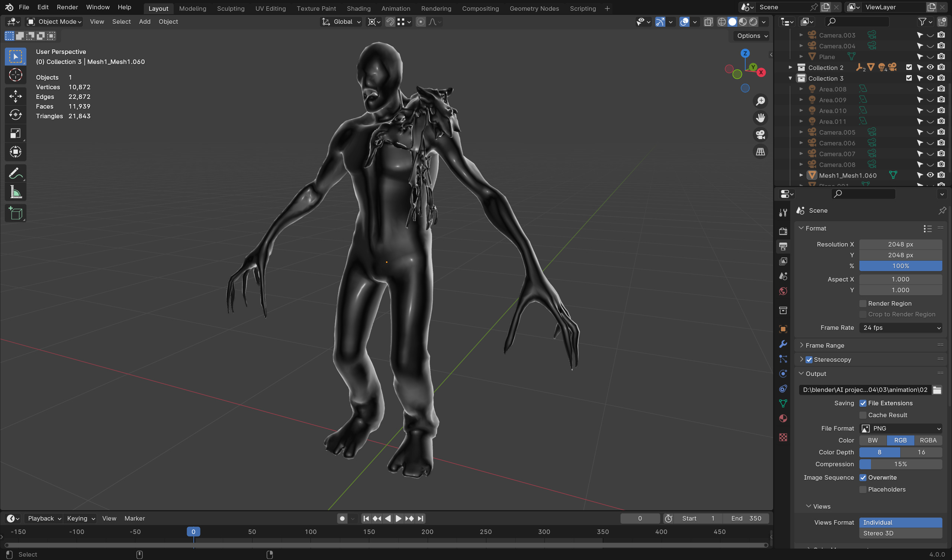This screenshot has width=952, height=560.
Task: Switch perspective/orthographic grid icon
Action: pyautogui.click(x=760, y=152)
